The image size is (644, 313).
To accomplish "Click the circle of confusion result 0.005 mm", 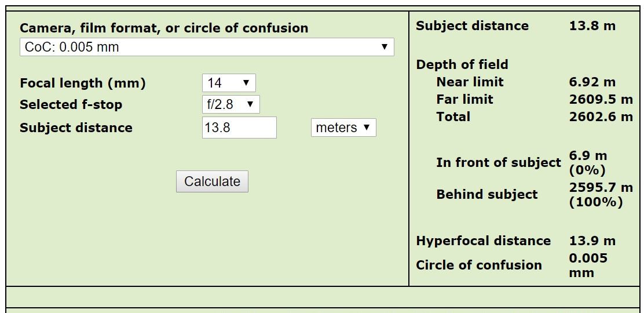I will click(588, 265).
